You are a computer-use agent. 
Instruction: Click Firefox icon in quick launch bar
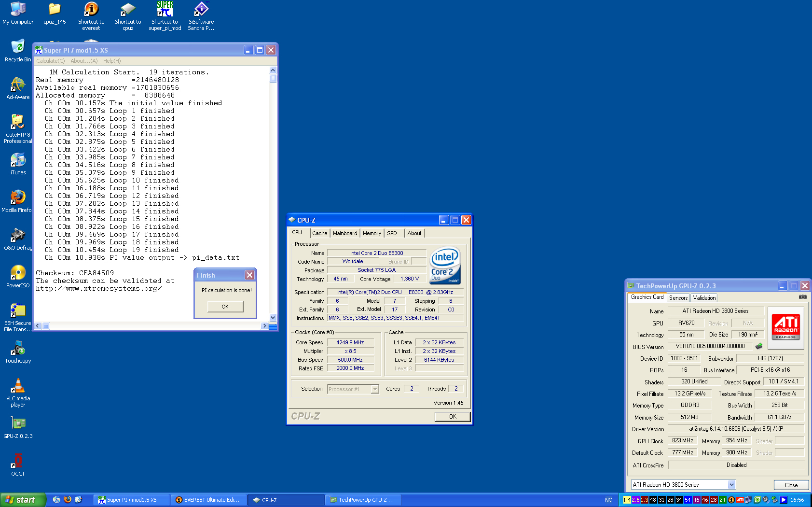(x=68, y=500)
